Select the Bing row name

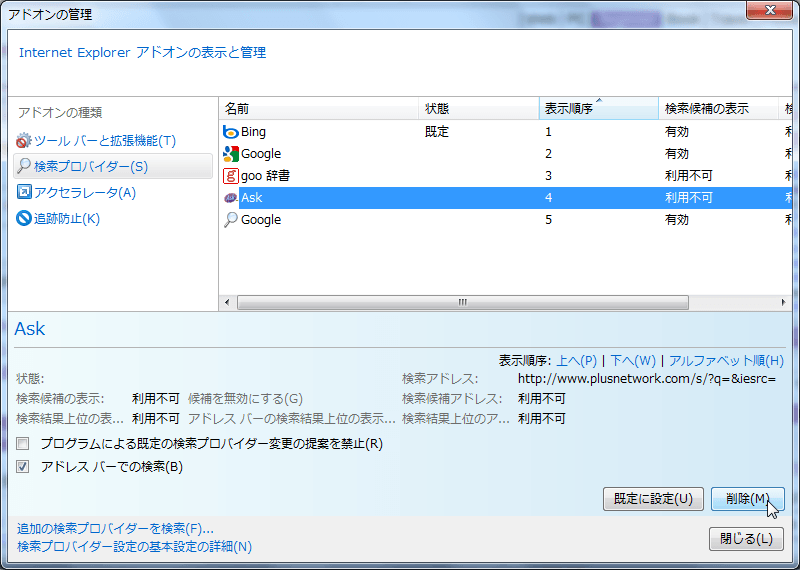tap(253, 132)
